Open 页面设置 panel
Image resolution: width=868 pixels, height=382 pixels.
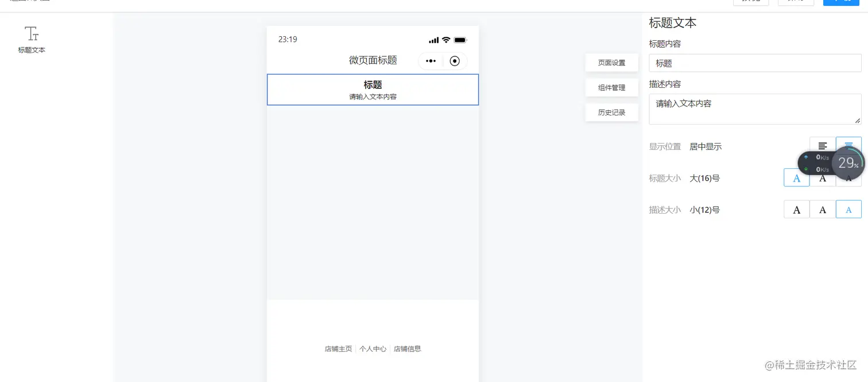[x=611, y=63]
